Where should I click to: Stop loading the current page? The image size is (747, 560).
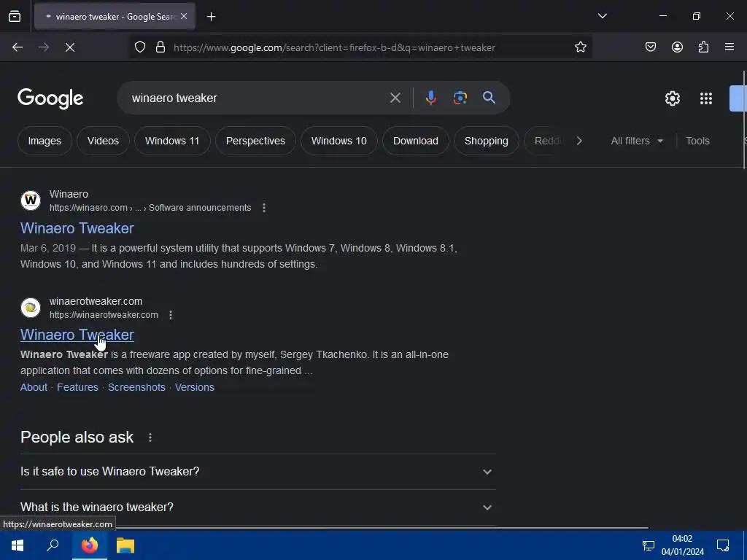[70, 47]
